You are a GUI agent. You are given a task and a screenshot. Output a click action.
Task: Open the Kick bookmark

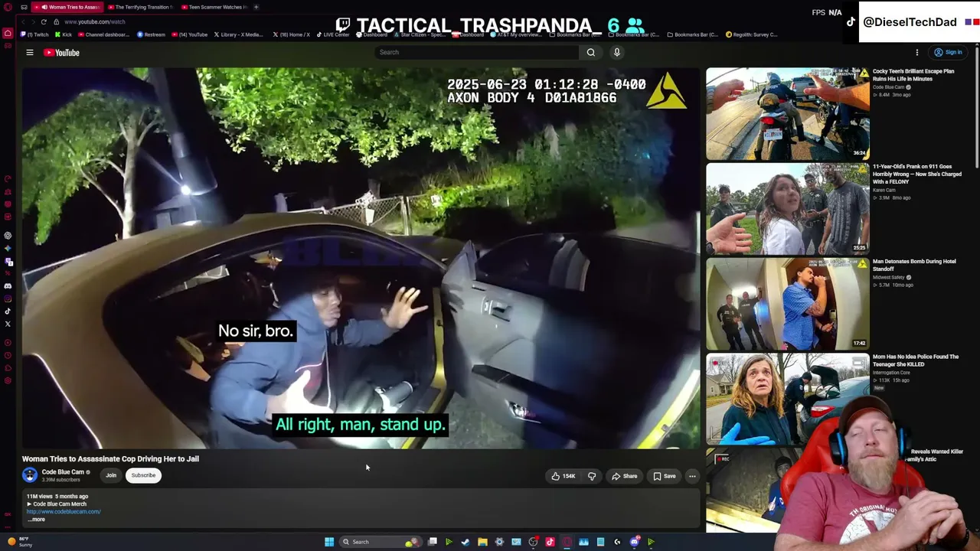coord(64,34)
